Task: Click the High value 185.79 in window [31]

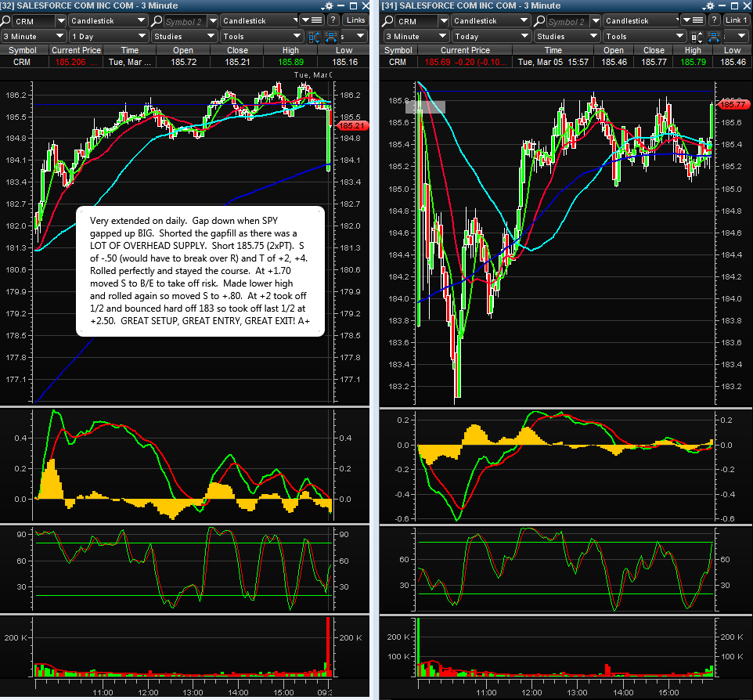Action: (x=693, y=62)
